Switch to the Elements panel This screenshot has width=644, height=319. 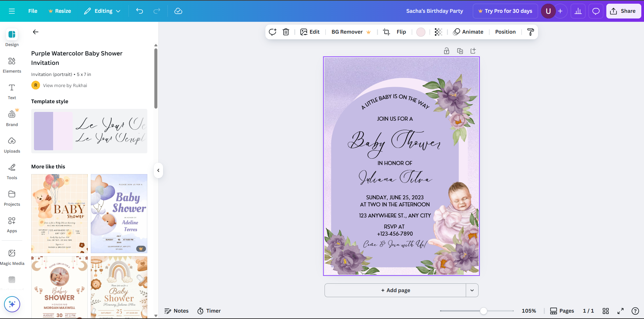coord(12,65)
